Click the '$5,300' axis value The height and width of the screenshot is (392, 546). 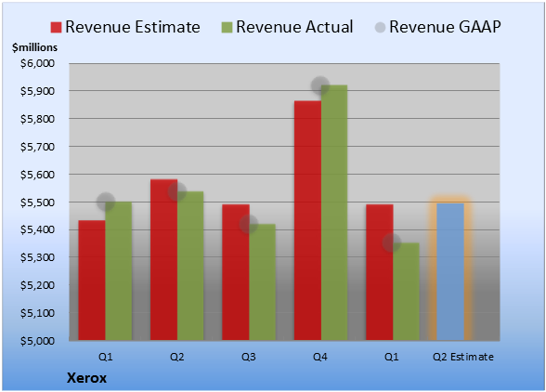(x=37, y=257)
